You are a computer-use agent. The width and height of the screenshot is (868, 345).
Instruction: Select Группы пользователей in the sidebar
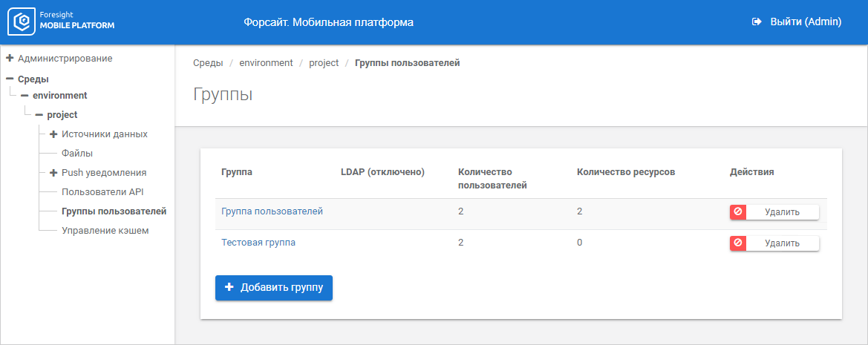(x=114, y=211)
